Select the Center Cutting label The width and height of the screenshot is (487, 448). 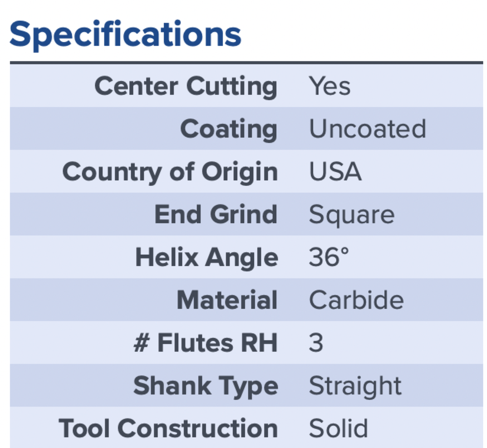coord(186,86)
